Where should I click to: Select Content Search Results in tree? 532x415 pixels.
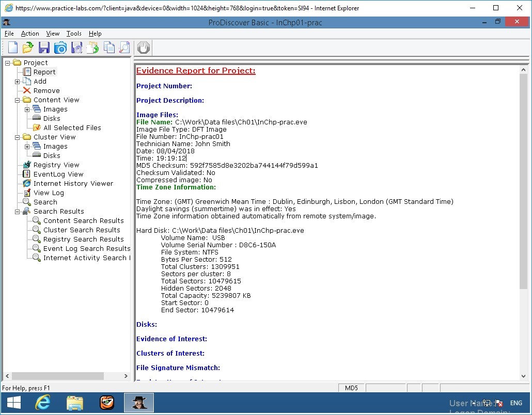(84, 221)
